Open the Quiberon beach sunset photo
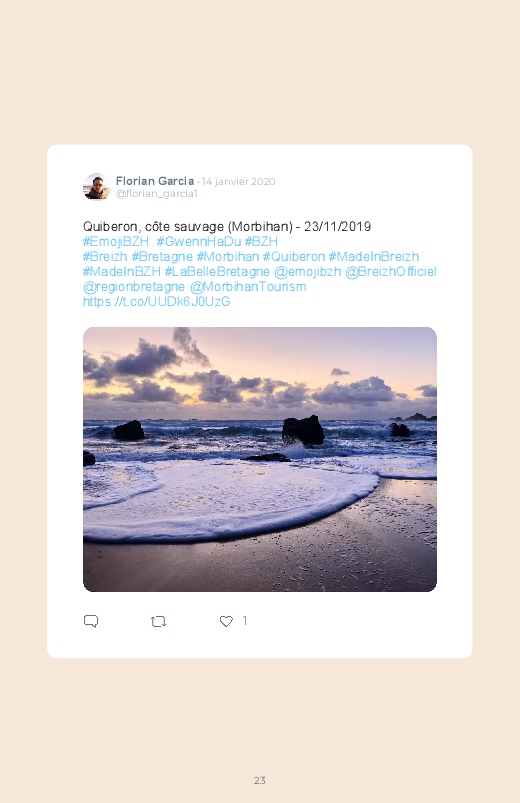 tap(260, 459)
